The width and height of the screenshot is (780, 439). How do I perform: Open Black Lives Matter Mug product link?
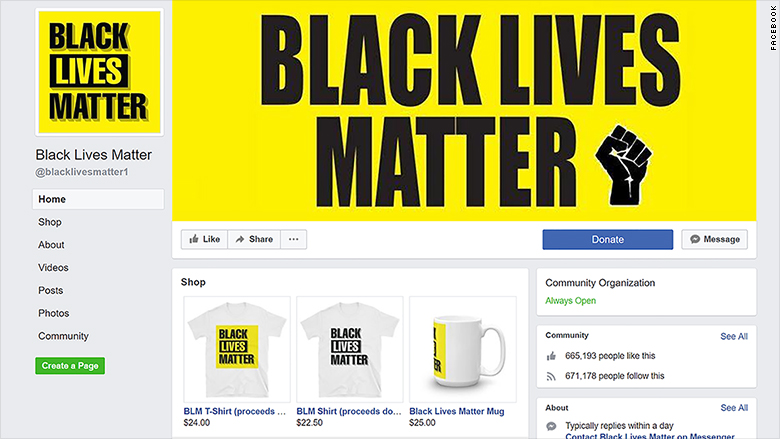click(457, 411)
